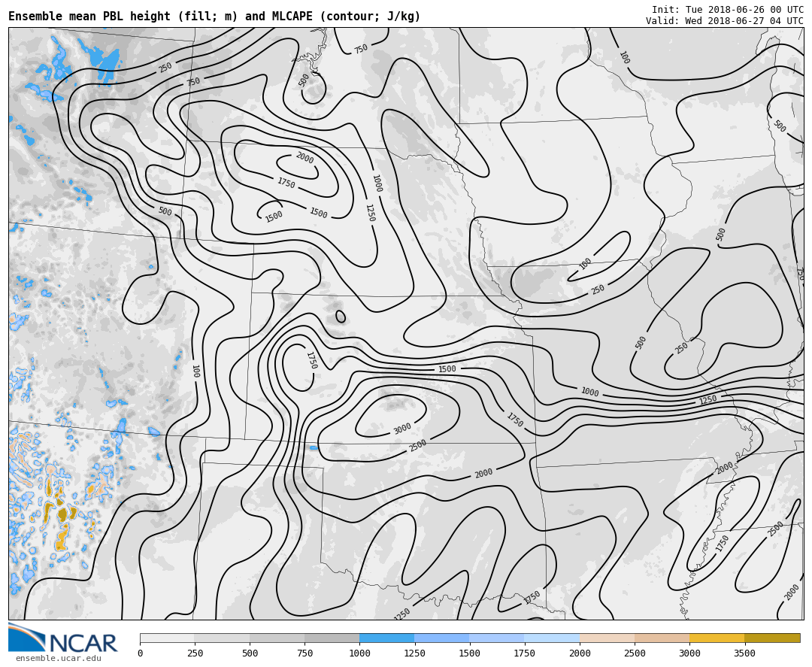
Task: Select the 1000–1250 bright blue colorbar swatch
Action: (x=386, y=638)
